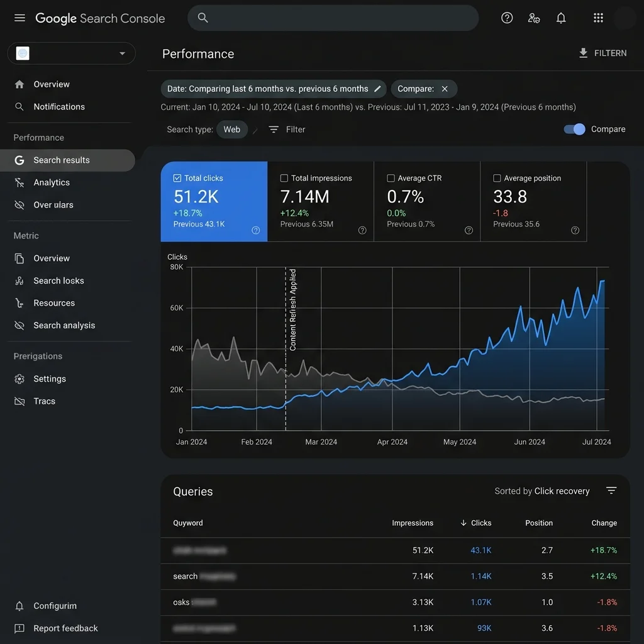Click the Resources sidebar icon
The height and width of the screenshot is (644, 644).
(x=19, y=303)
